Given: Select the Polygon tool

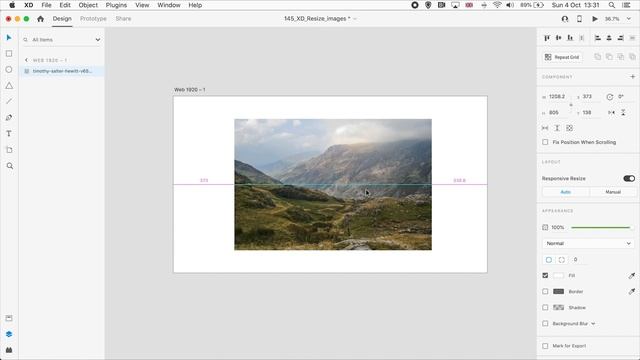Looking at the screenshot, I should (9, 86).
